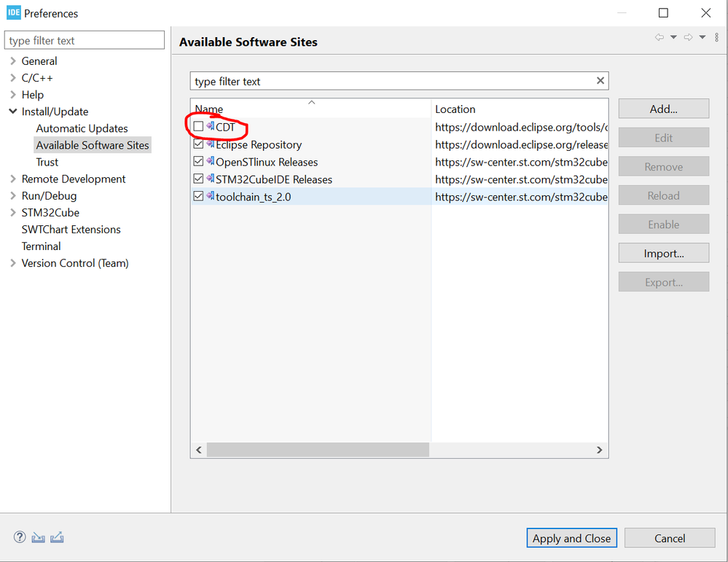Expand the Remote Development node
Image resolution: width=728 pixels, height=562 pixels.
click(13, 179)
